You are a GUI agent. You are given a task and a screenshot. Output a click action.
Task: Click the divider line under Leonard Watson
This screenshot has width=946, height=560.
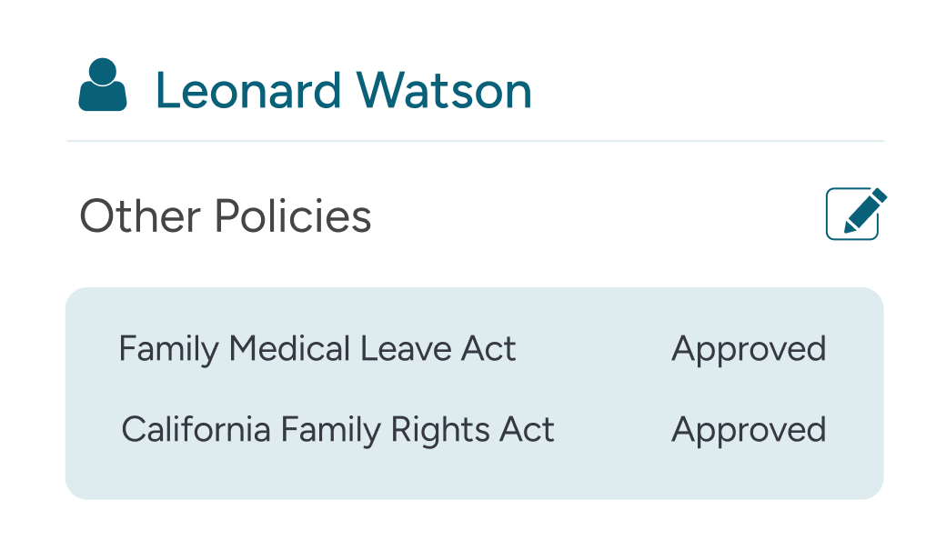pyautogui.click(x=476, y=141)
